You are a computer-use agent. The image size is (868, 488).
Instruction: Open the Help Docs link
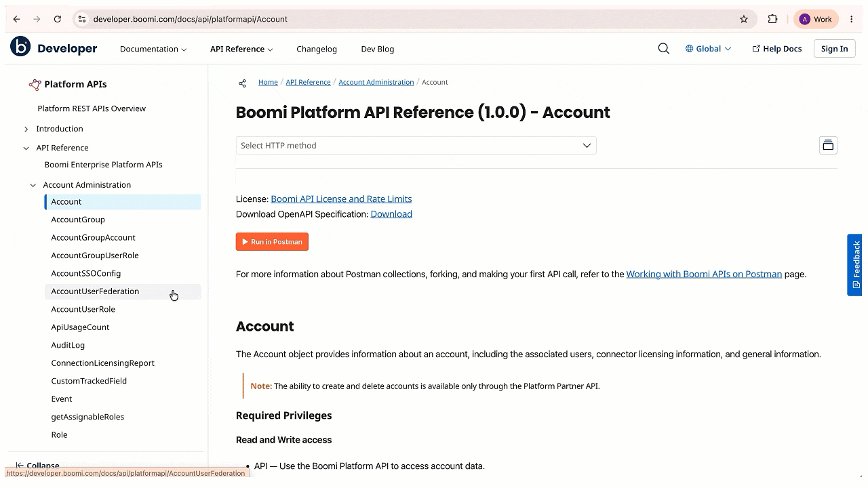[777, 49]
